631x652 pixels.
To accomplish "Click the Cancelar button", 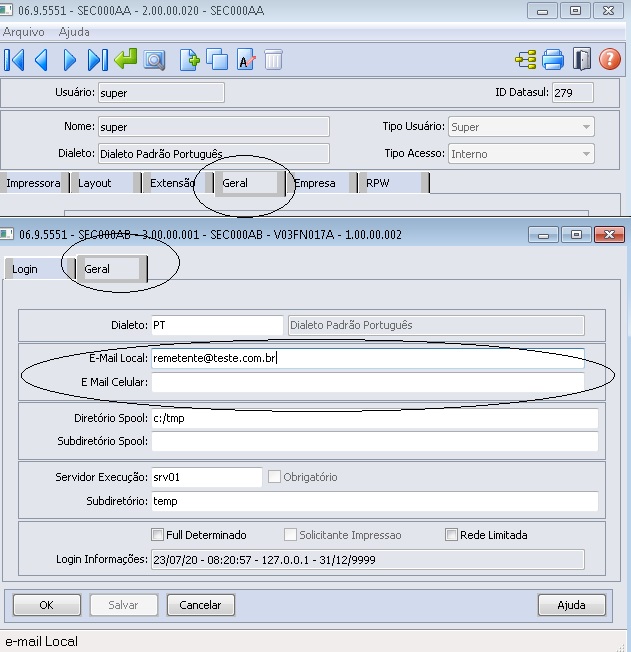I will pyautogui.click(x=200, y=605).
